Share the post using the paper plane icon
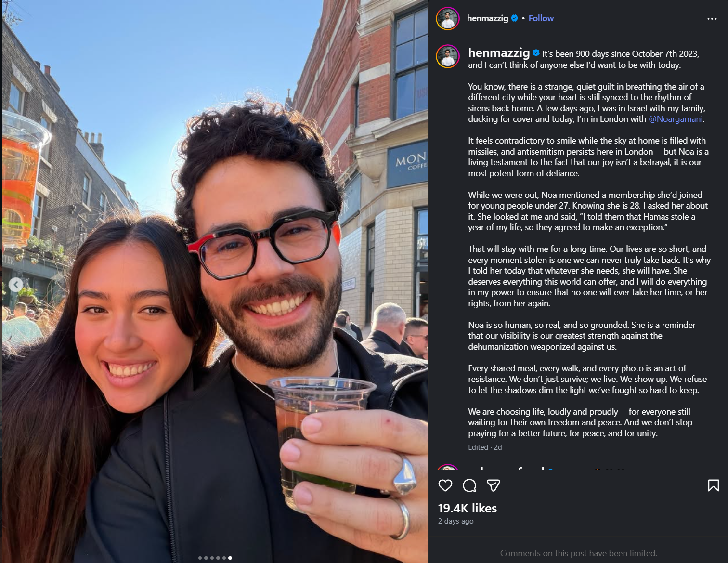The width and height of the screenshot is (728, 563). 494,485
